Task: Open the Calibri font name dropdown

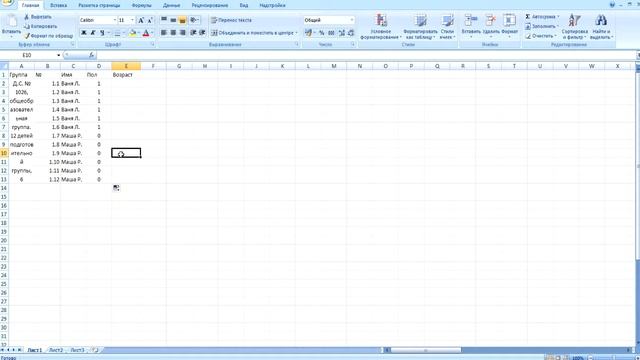Action: (114, 20)
